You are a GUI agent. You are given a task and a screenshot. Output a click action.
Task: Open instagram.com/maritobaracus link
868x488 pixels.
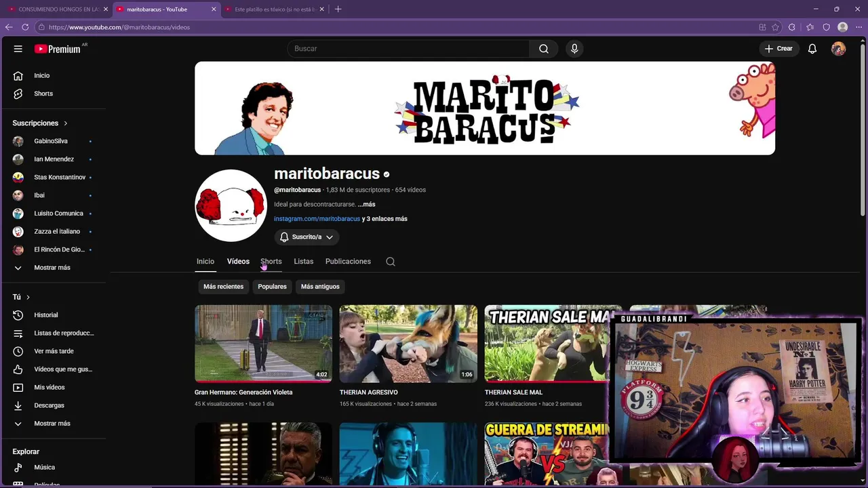(317, 219)
